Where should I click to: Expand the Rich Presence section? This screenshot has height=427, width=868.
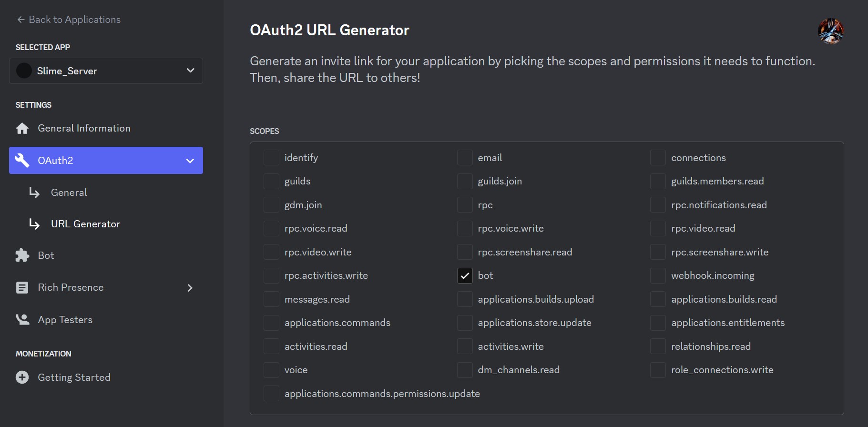190,287
